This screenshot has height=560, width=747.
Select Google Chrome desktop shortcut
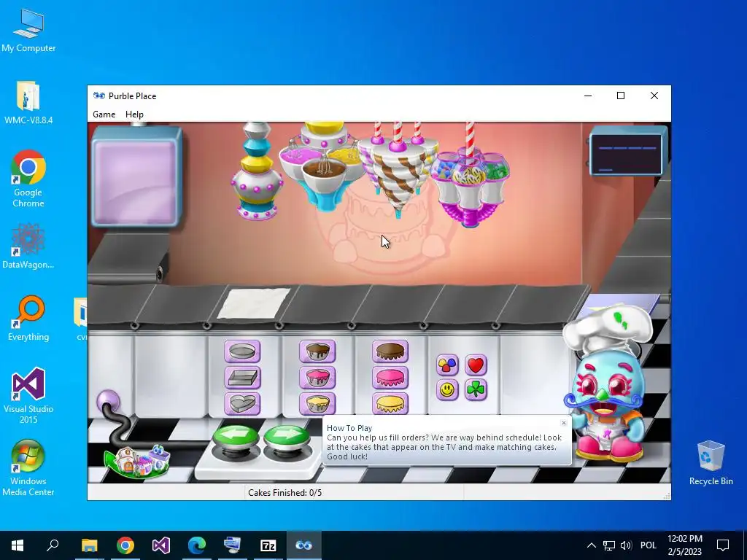tap(28, 179)
